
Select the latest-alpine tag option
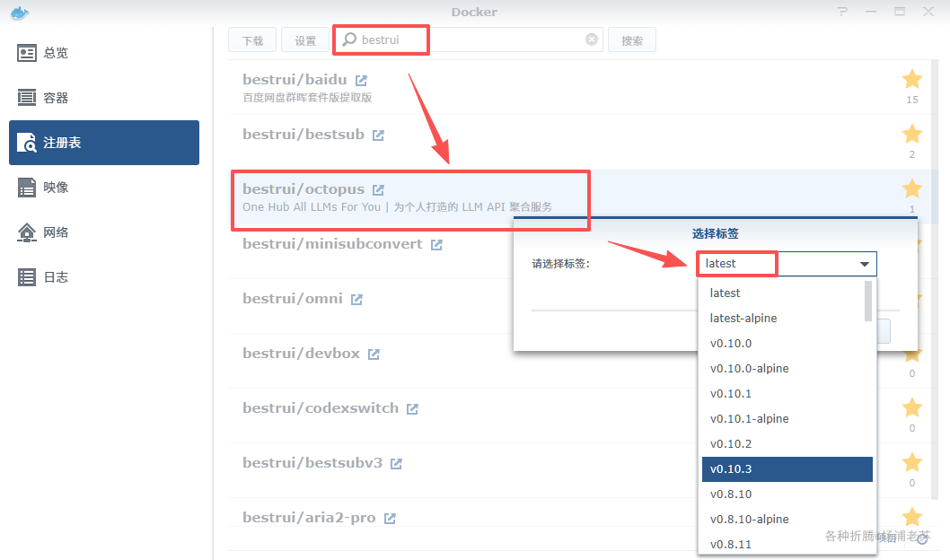pyautogui.click(x=787, y=319)
